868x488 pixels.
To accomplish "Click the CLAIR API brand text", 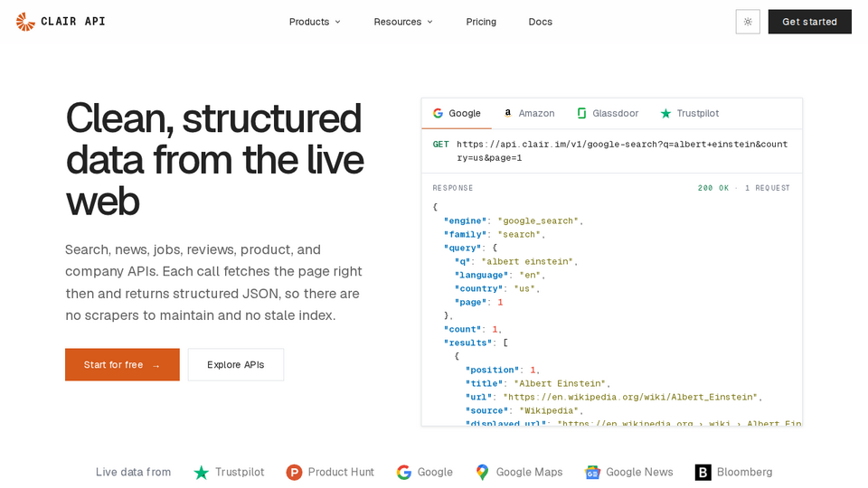I will 73,22.
